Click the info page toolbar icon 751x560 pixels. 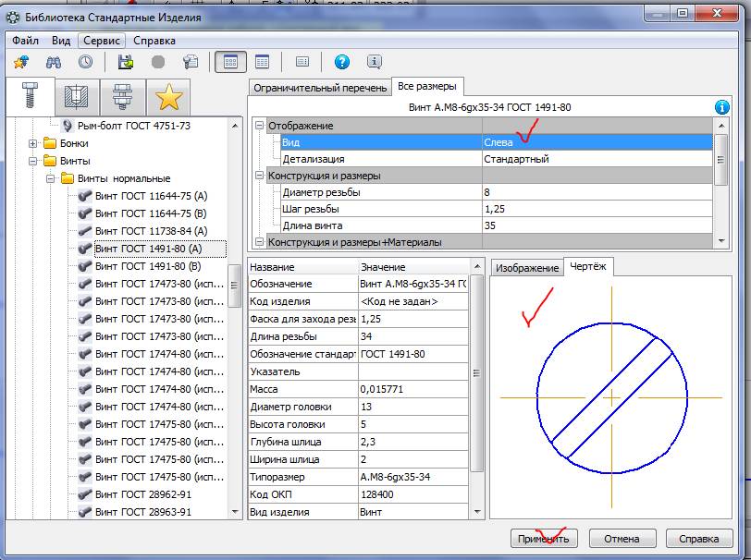pos(374,62)
